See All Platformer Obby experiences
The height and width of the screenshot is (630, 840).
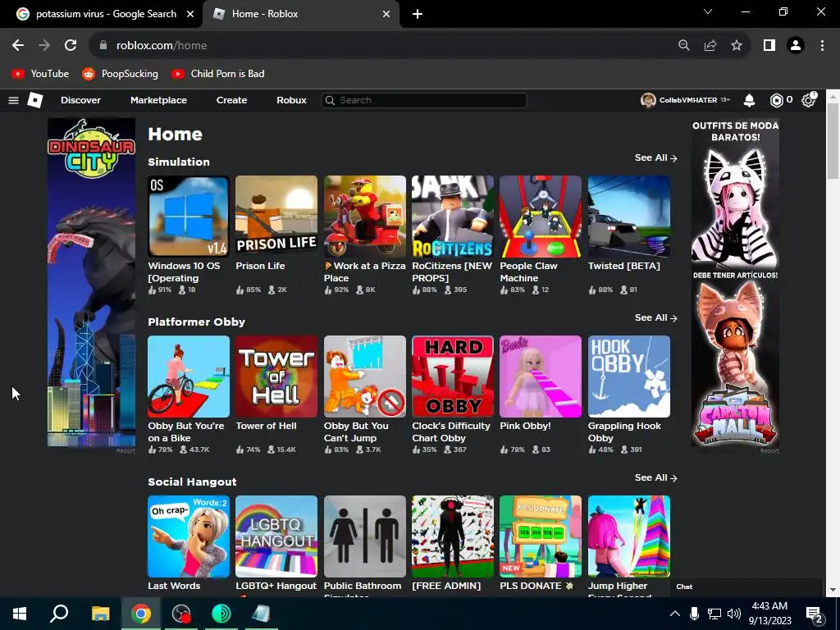[655, 317]
